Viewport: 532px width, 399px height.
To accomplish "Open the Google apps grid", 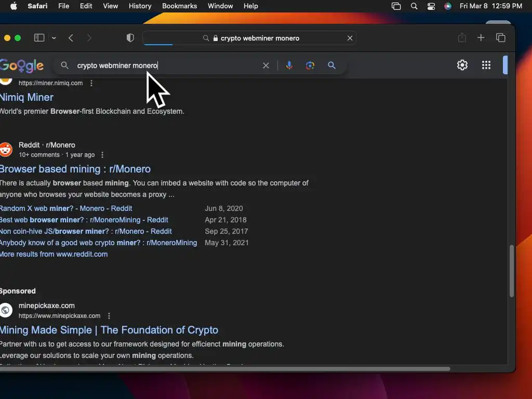I will point(486,65).
